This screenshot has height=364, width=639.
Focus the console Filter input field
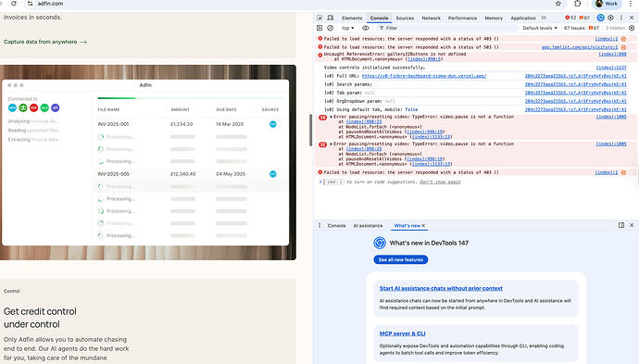(x=447, y=28)
